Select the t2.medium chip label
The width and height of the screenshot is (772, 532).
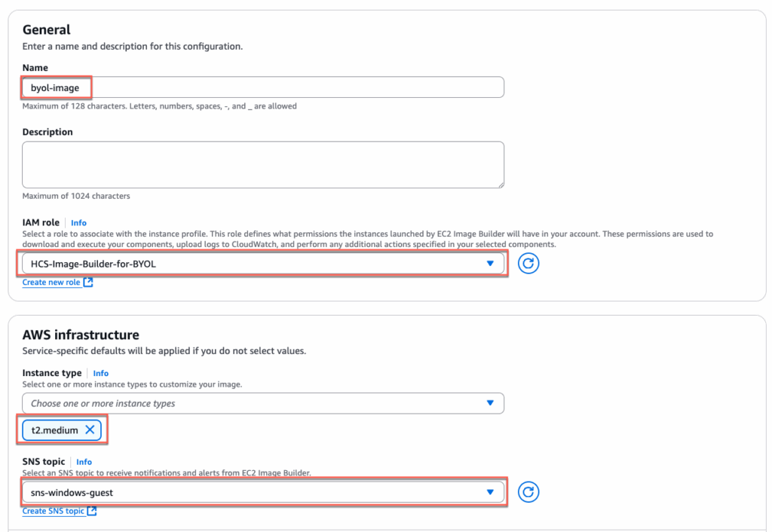54,430
